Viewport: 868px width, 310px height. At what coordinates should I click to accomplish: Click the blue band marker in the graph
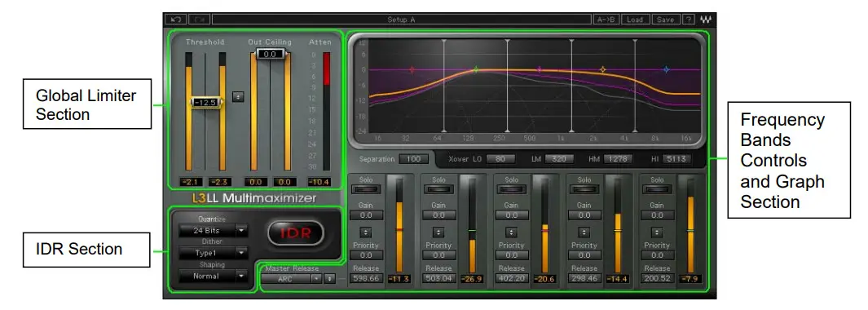[667, 70]
